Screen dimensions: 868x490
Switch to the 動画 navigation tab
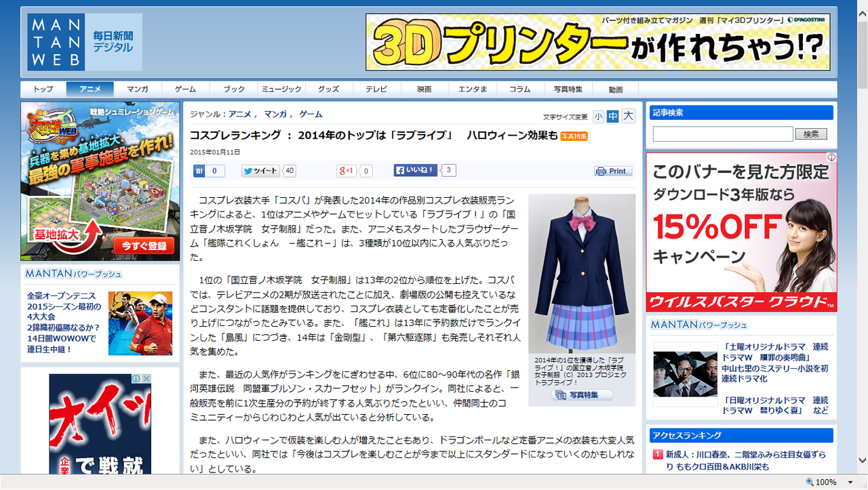(x=616, y=89)
